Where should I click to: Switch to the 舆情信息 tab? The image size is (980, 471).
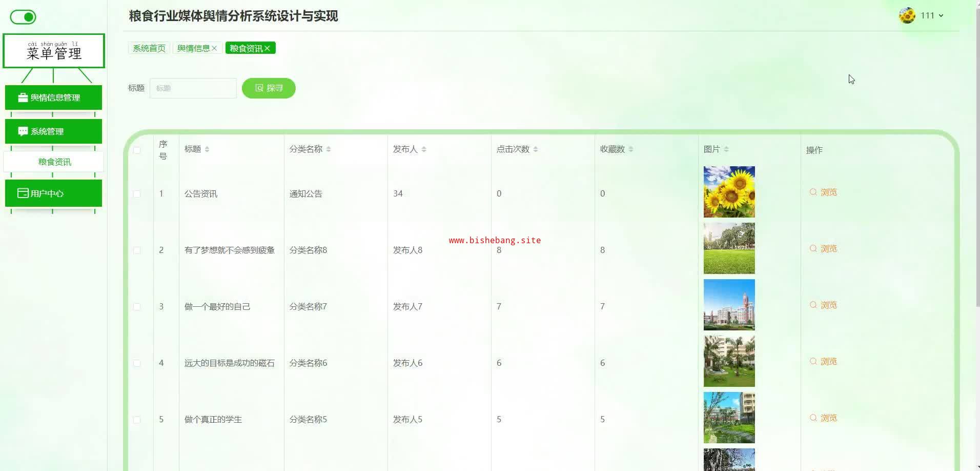coord(194,48)
